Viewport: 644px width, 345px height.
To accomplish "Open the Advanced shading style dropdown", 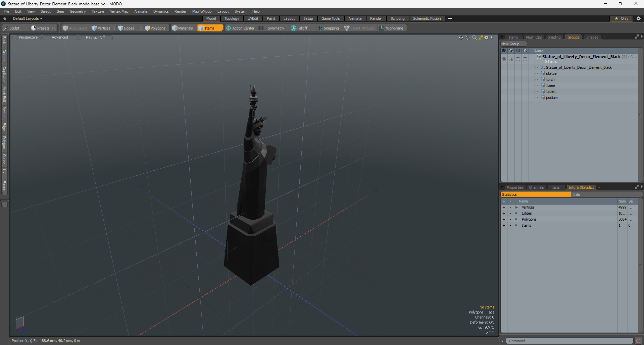I will 60,38.
